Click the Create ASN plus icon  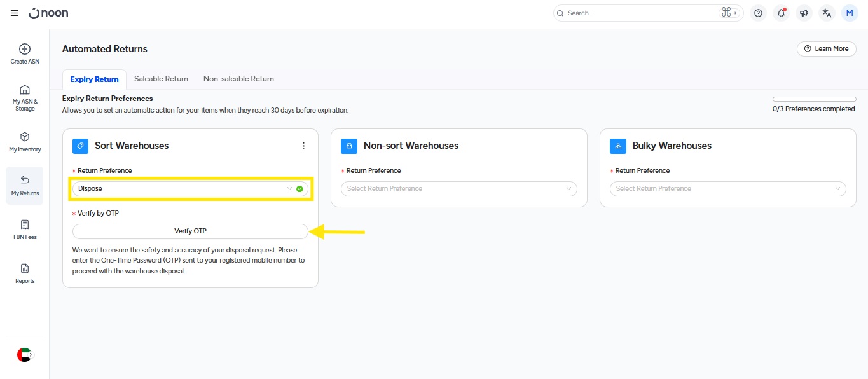point(25,49)
